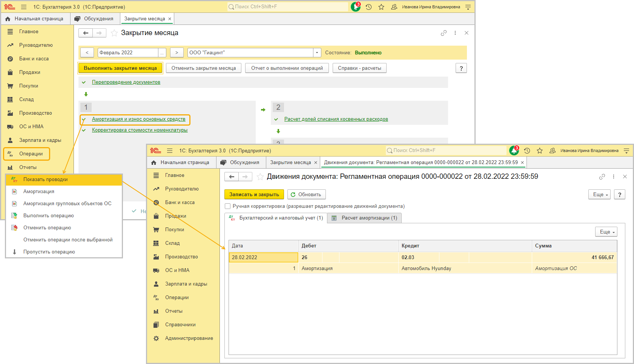Close Закрытие месяца tab in back window
The image size is (634, 364).
[170, 19]
